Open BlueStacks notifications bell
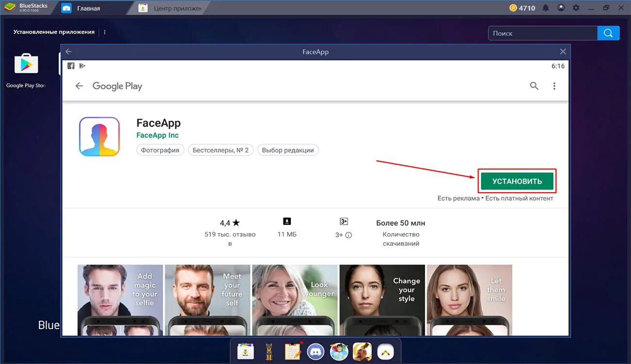 click(x=546, y=8)
